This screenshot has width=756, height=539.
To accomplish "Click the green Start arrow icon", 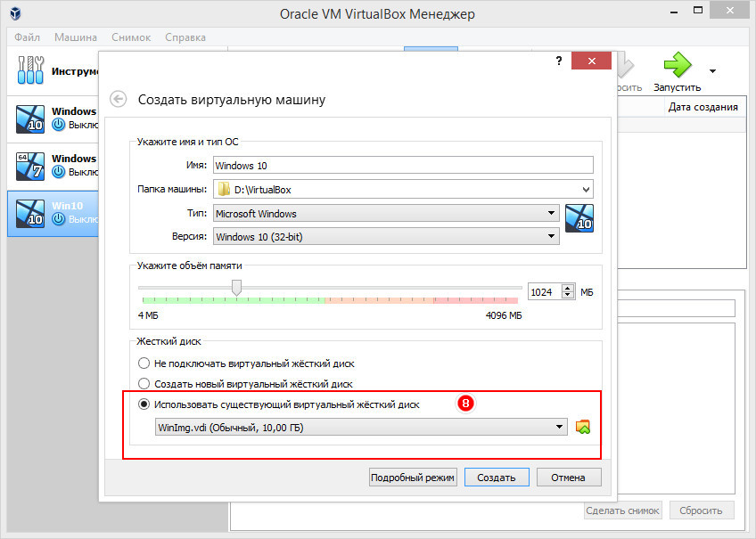I will coord(677,64).
